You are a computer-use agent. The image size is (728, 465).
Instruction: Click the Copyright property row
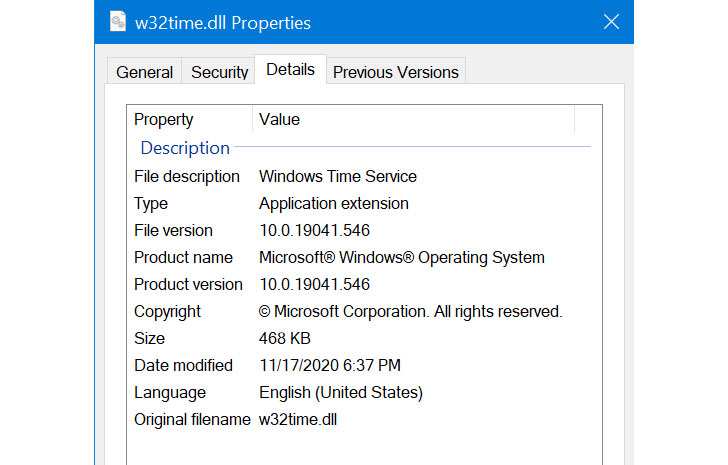[x=167, y=312]
